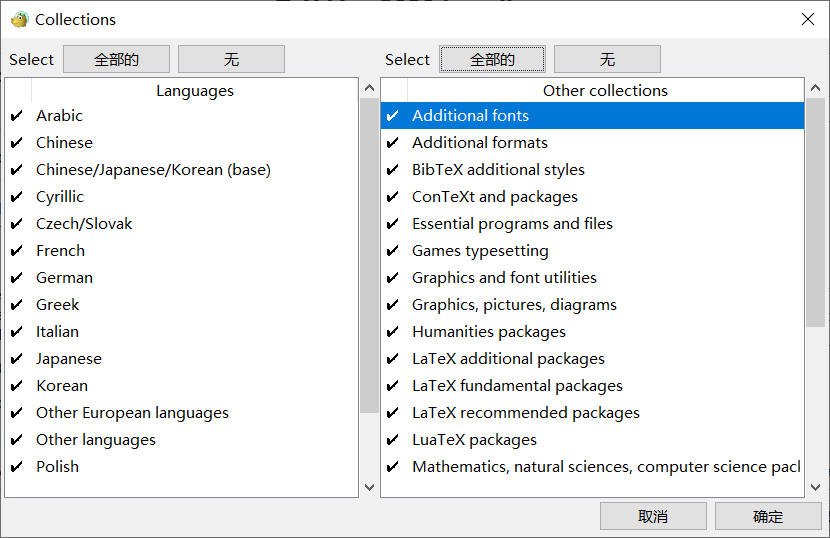Select BibTeX additional styles row
The width and height of the screenshot is (830, 538).
click(x=498, y=170)
